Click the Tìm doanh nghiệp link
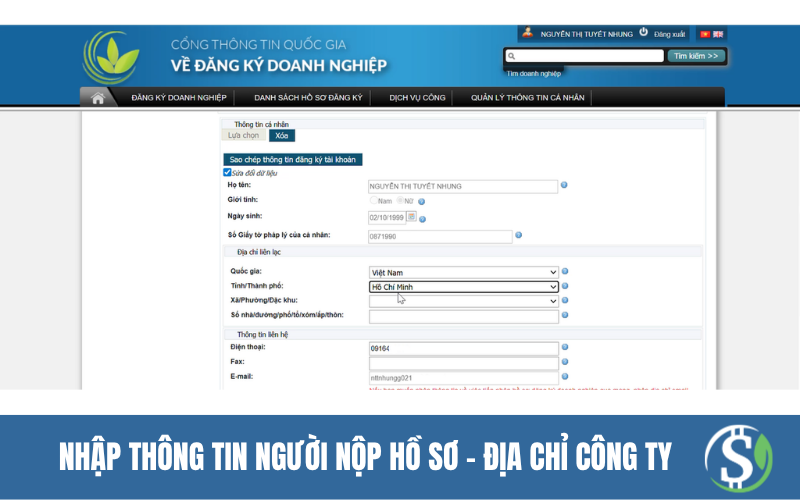Screen dimensions: 800x500 (x=534, y=73)
